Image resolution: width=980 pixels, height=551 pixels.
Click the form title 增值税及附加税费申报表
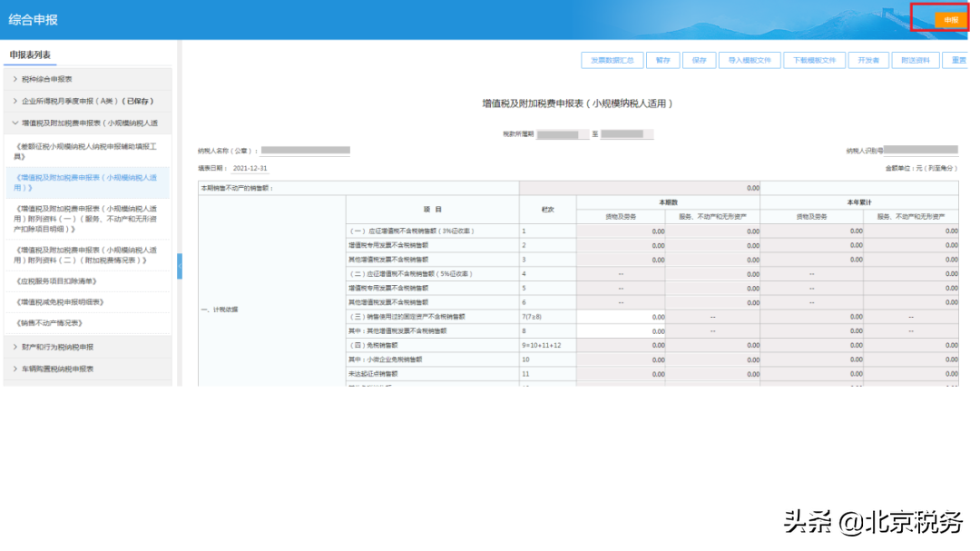(x=577, y=103)
